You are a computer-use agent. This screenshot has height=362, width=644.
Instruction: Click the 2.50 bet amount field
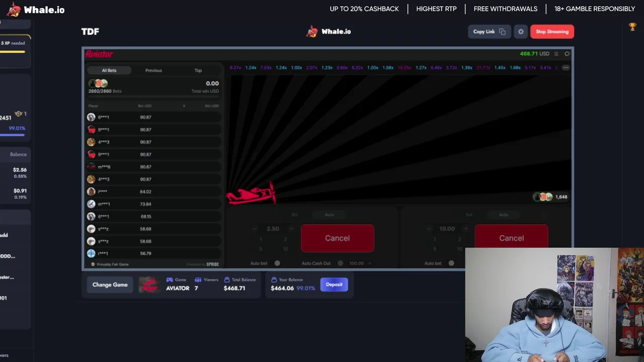click(273, 229)
